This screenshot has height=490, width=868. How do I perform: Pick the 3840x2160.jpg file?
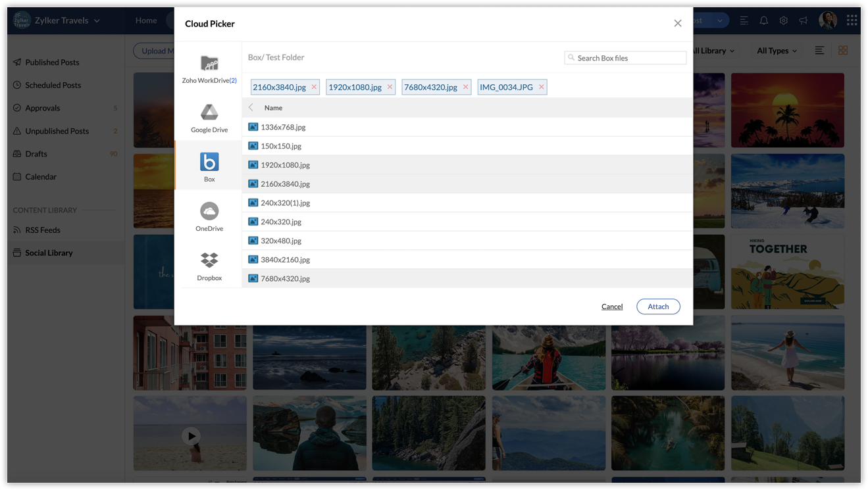285,260
